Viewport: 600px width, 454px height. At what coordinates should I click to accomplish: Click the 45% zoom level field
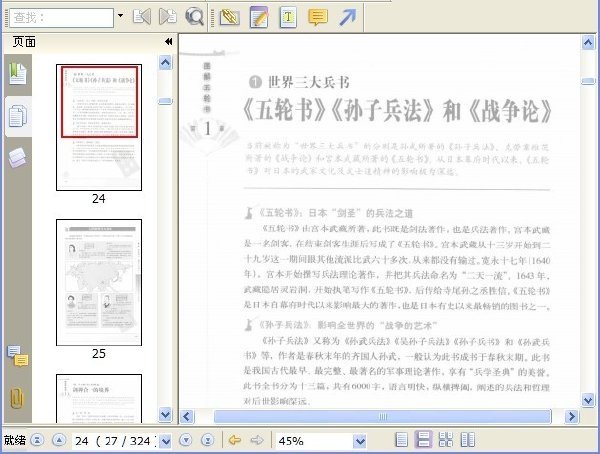(313, 441)
